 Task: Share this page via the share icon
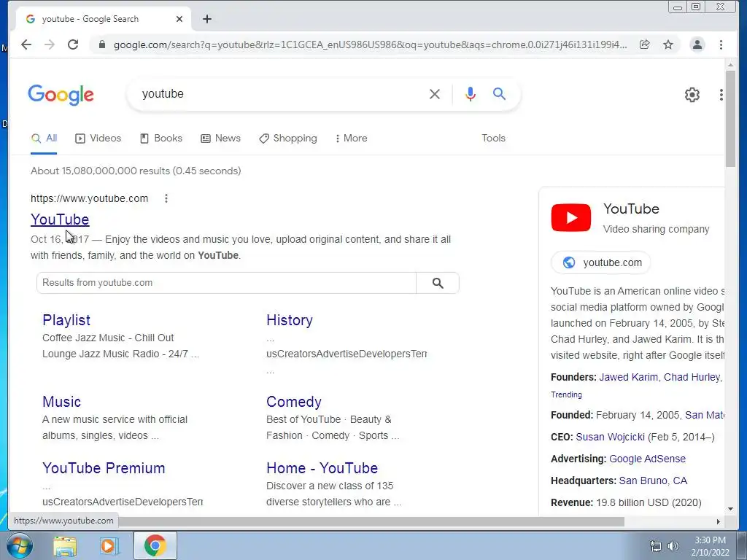[644, 44]
